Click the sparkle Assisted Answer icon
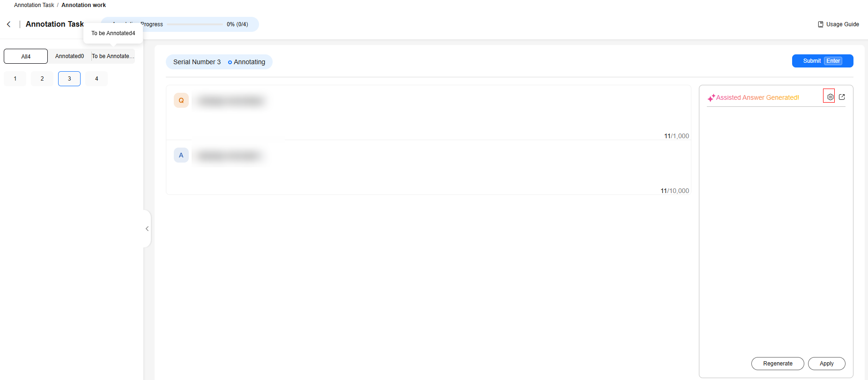 coord(711,98)
